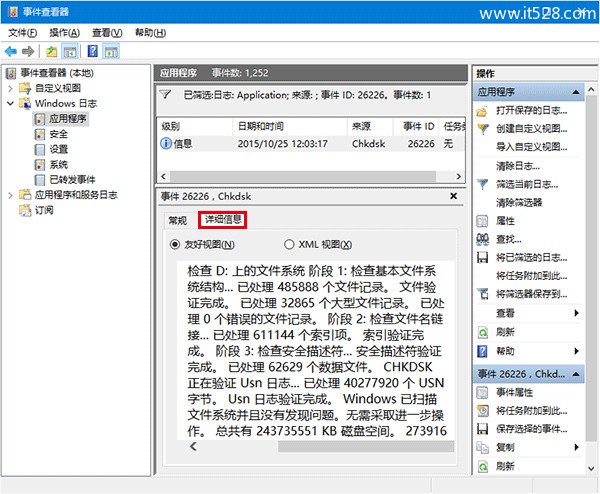The height and width of the screenshot is (494, 600).
Task: Collapse the 应用程序 actions section
Action: pyautogui.click(x=576, y=92)
